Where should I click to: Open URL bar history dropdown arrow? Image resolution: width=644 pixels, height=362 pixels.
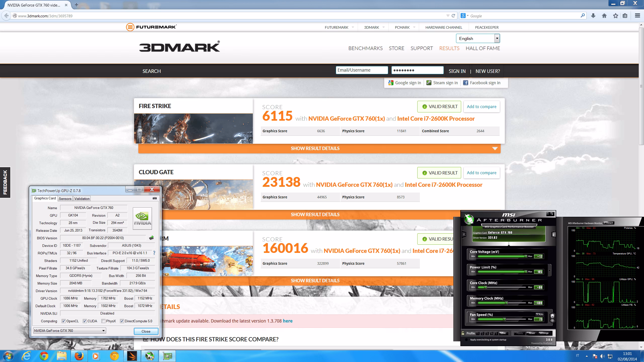(x=448, y=16)
